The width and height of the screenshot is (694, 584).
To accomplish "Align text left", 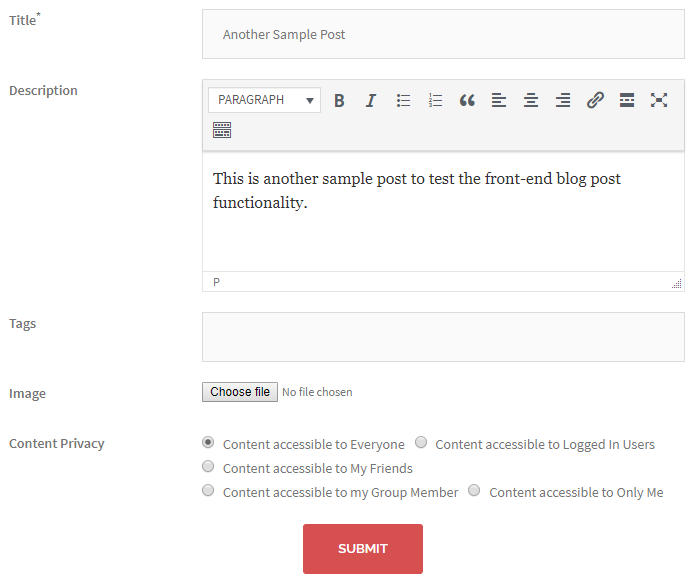I will tap(499, 100).
